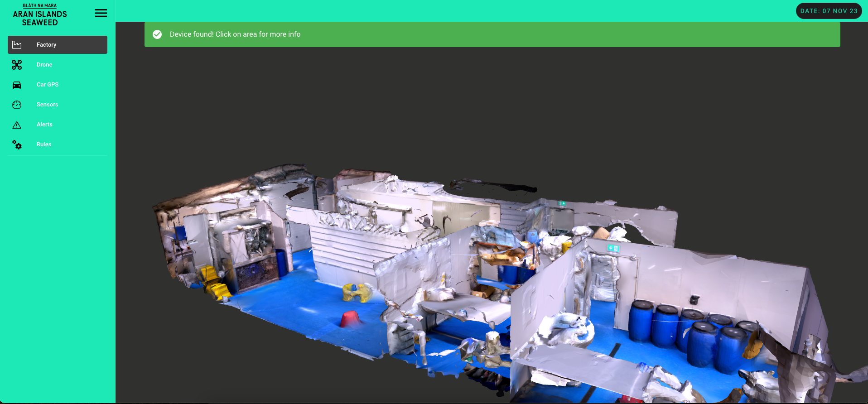Click the Factory text label

[46, 45]
